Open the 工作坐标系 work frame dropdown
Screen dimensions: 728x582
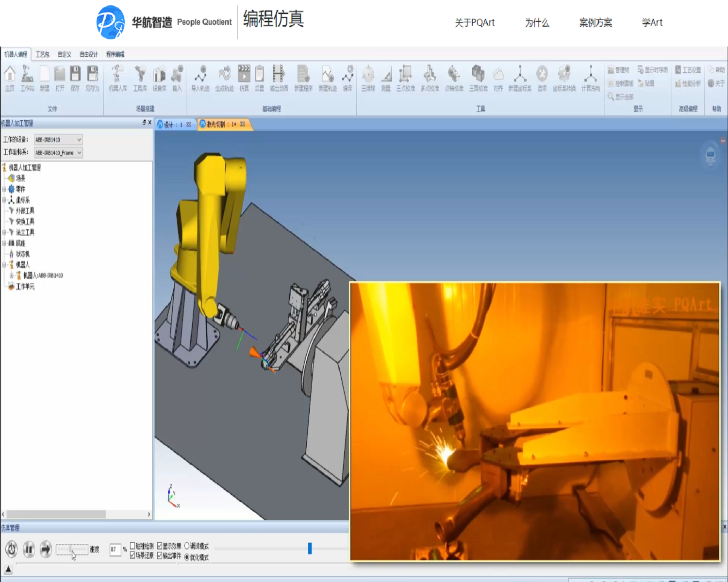point(58,153)
